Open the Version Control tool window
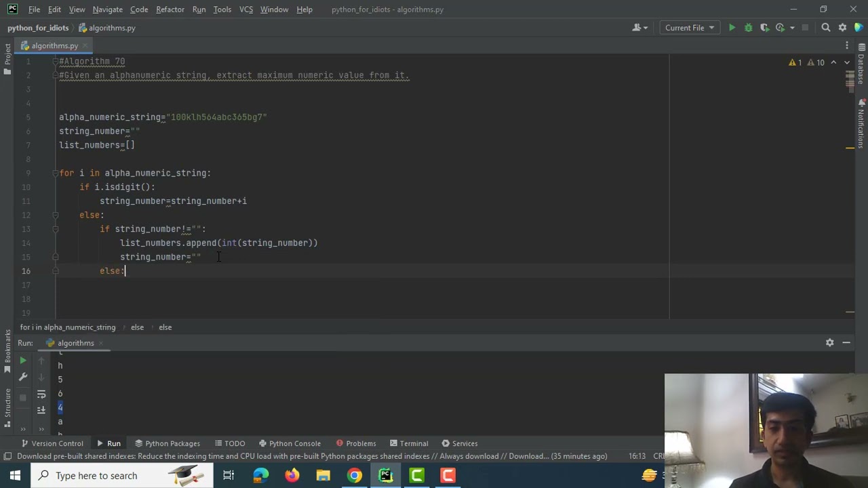Viewport: 868px width, 488px height. (x=52, y=443)
